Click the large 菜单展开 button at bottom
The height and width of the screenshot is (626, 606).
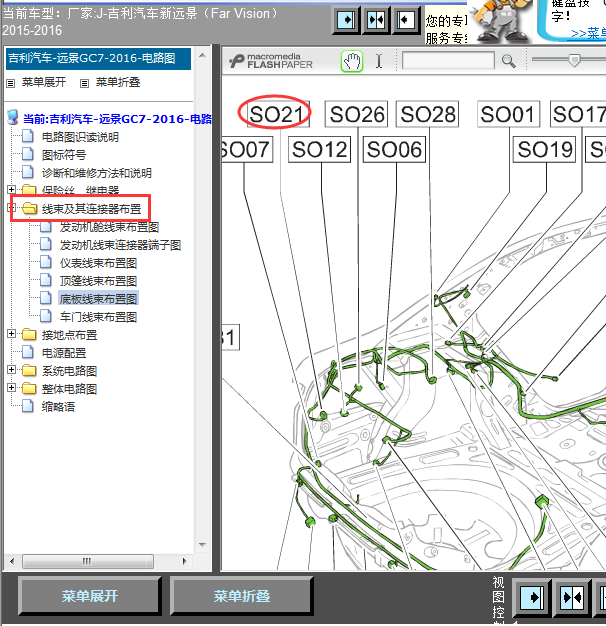coord(89,596)
